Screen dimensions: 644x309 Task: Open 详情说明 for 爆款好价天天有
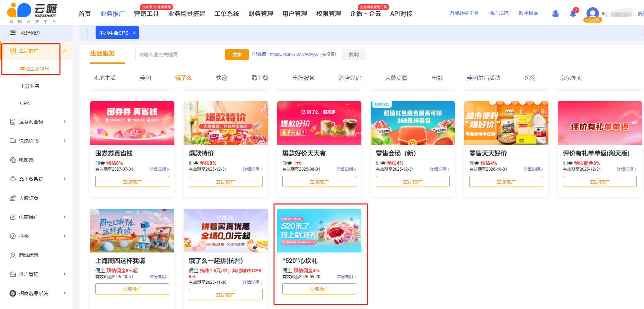(346, 169)
